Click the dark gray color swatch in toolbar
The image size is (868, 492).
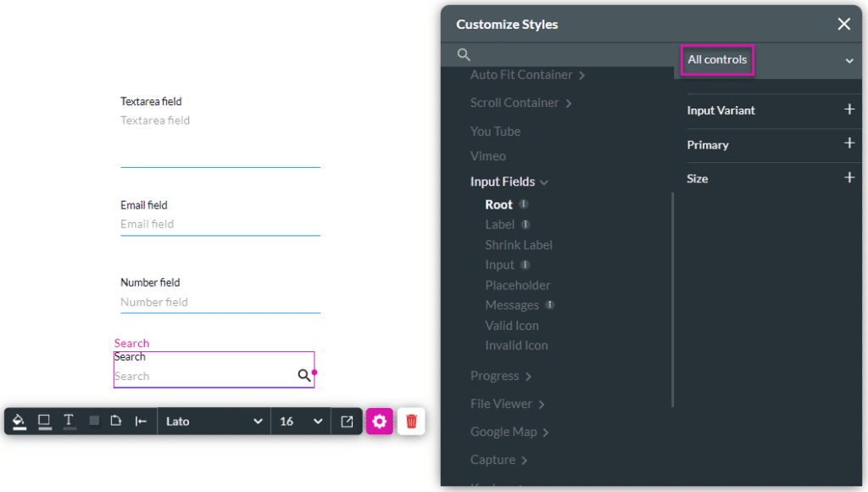[94, 422]
